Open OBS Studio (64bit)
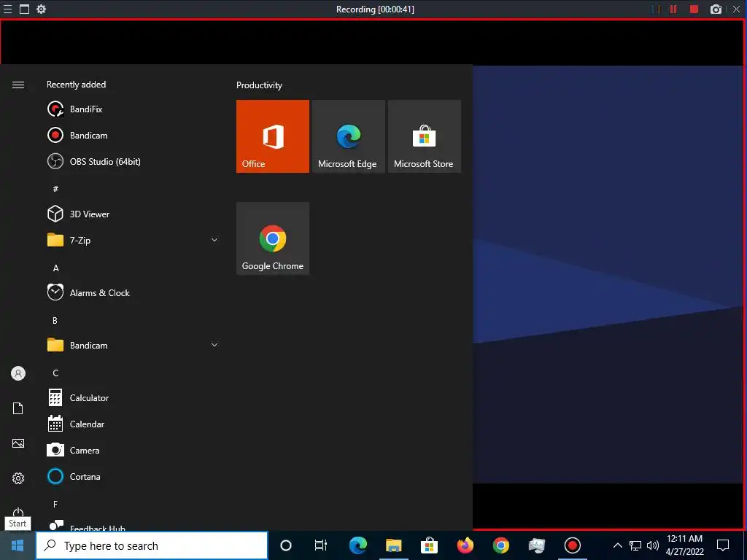Screen dimensions: 747x560 (133, 161)
